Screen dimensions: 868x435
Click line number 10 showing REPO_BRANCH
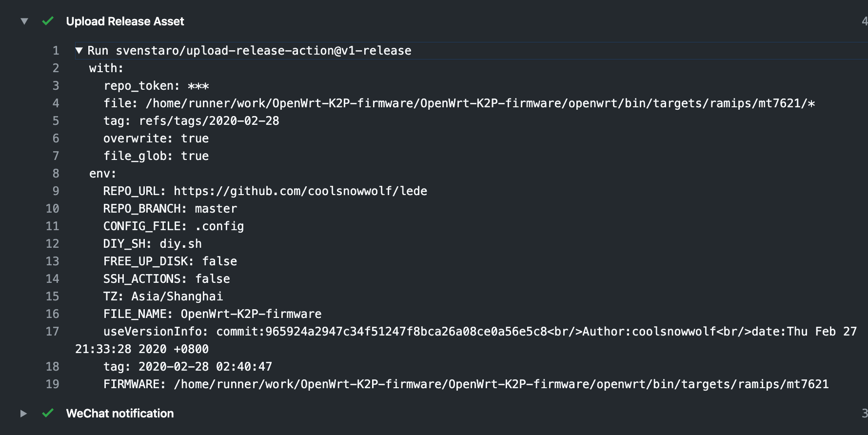(52, 208)
